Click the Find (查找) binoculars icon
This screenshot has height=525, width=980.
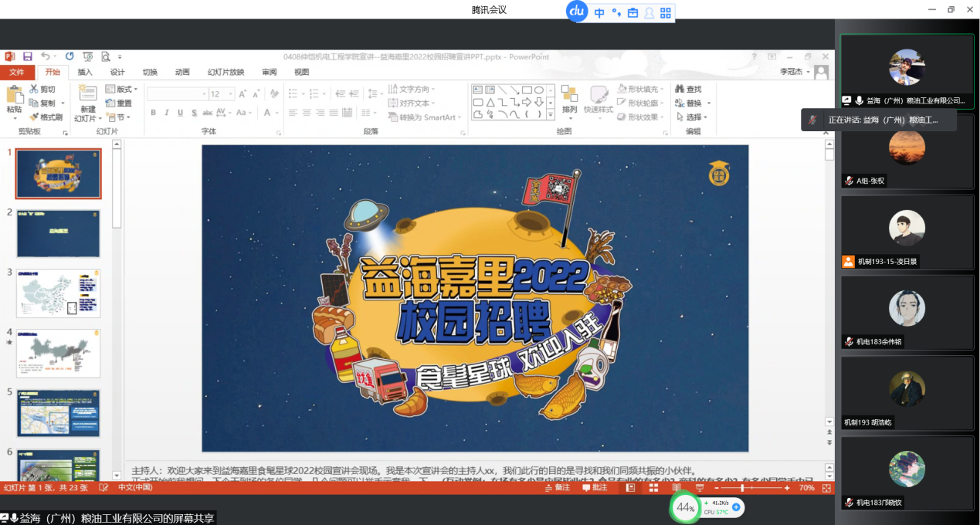[x=680, y=90]
